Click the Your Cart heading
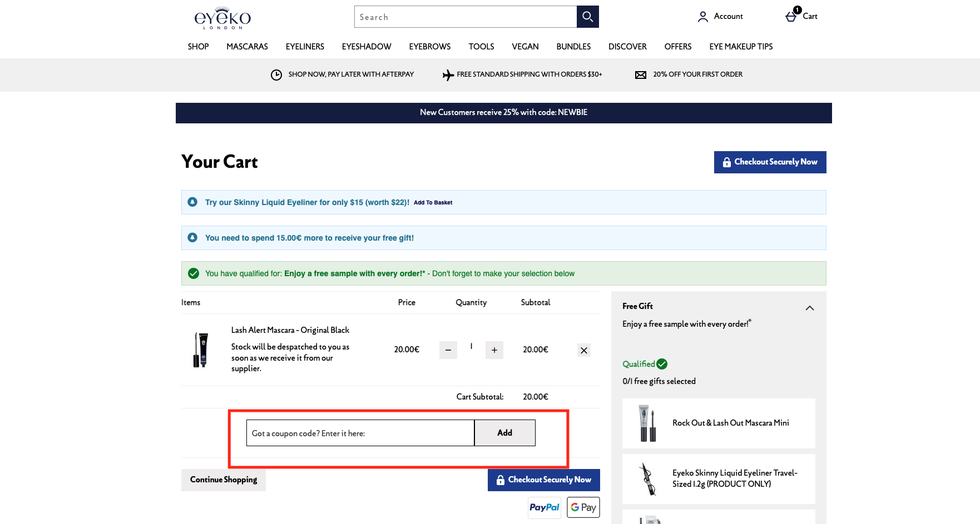The height and width of the screenshot is (524, 980). 220,162
